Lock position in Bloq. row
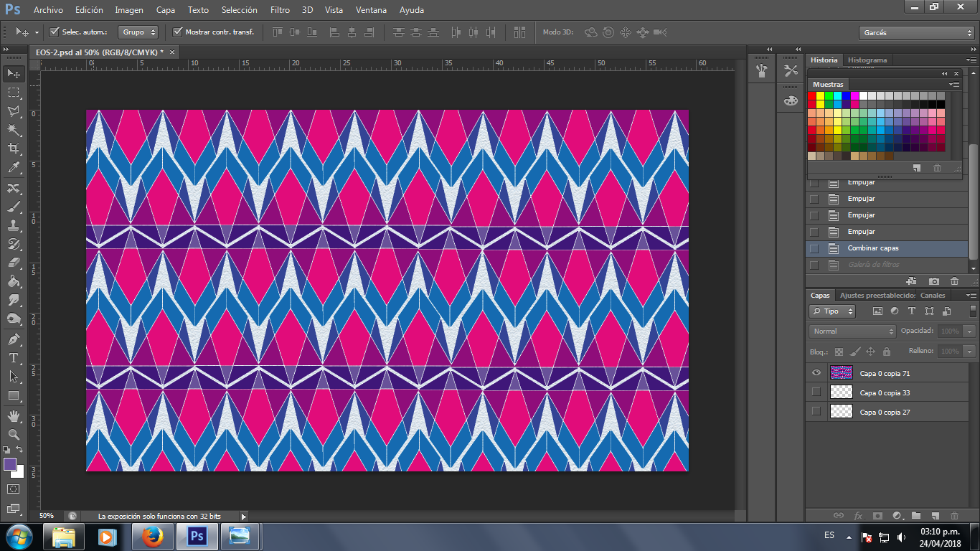Screen dimensions: 980x551 [x=870, y=352]
